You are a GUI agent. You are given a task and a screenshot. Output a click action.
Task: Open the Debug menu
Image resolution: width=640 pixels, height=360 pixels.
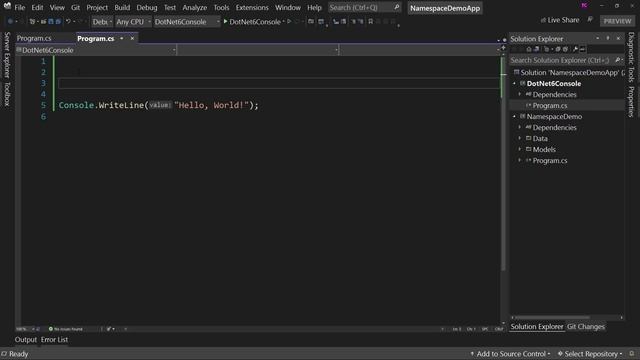(147, 7)
